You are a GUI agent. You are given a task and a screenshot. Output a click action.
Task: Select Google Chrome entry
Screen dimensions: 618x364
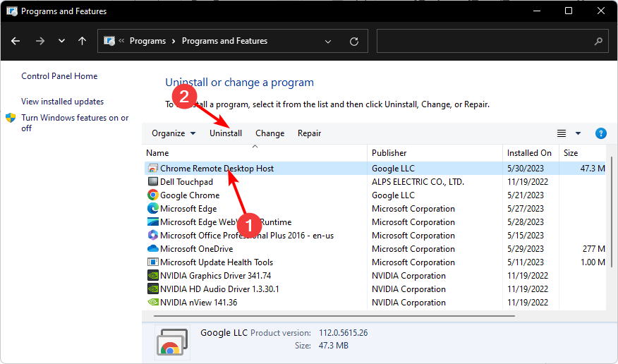(375, 195)
